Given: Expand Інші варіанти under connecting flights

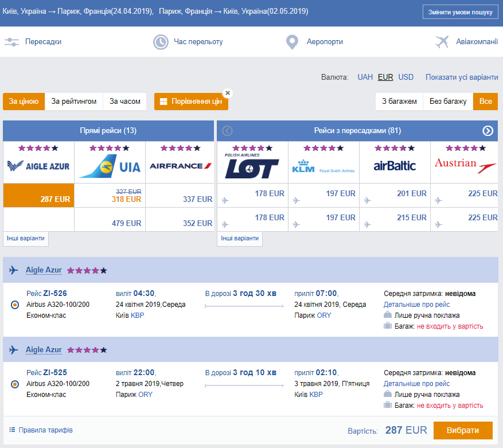Looking at the screenshot, I should tap(240, 239).
